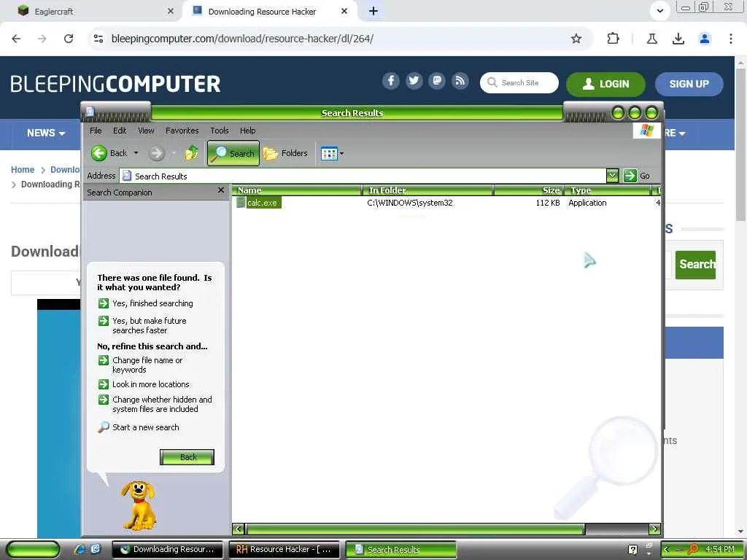Click the XP Start button
The image size is (747, 560).
[x=32, y=550]
